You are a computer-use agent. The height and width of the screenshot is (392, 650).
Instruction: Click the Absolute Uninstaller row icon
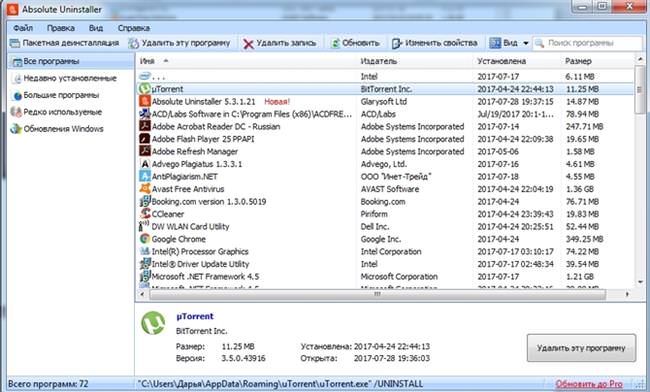pyautogui.click(x=145, y=101)
